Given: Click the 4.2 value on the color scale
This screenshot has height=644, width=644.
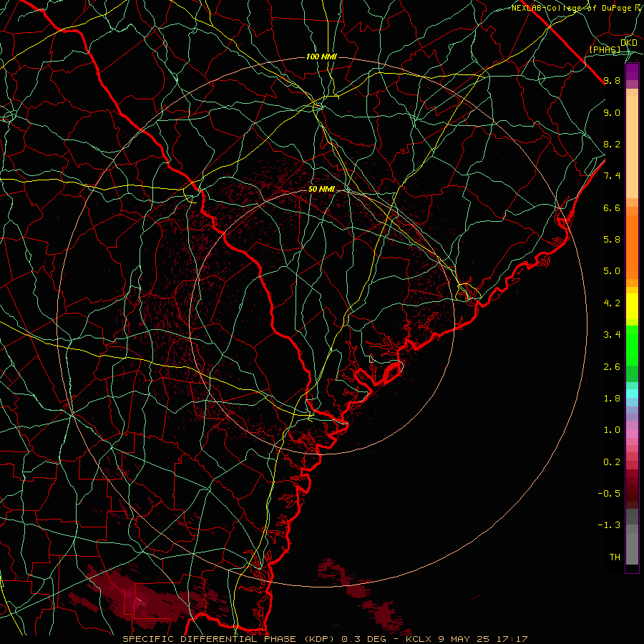Looking at the screenshot, I should [612, 303].
